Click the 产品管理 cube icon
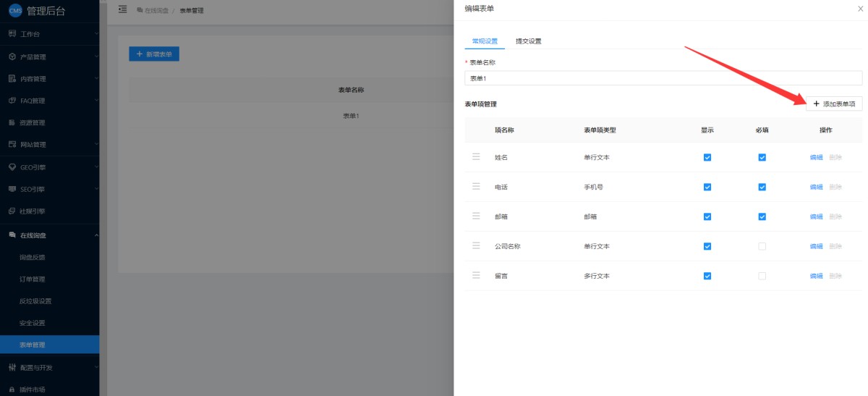Viewport: 868px width, 396px height. (x=12, y=56)
